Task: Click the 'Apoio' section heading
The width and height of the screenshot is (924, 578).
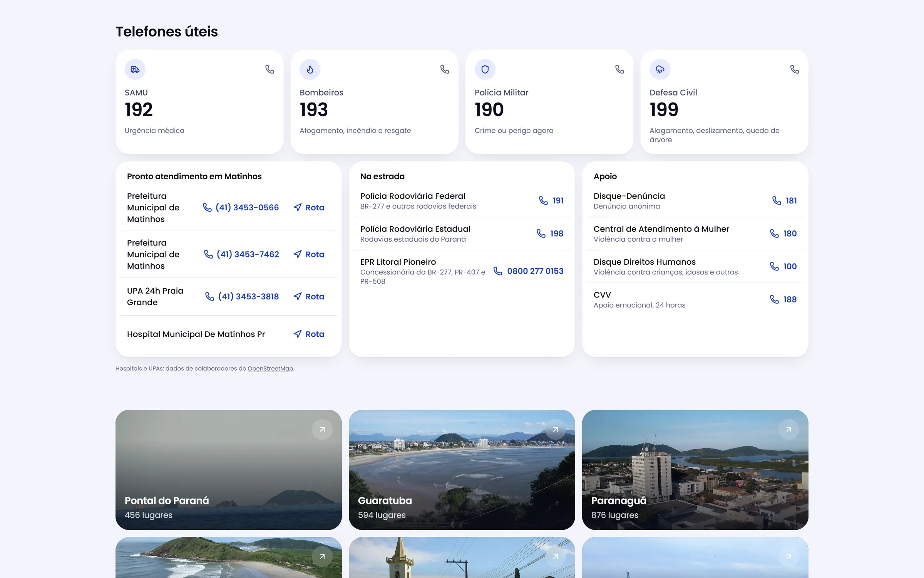Action: click(605, 176)
